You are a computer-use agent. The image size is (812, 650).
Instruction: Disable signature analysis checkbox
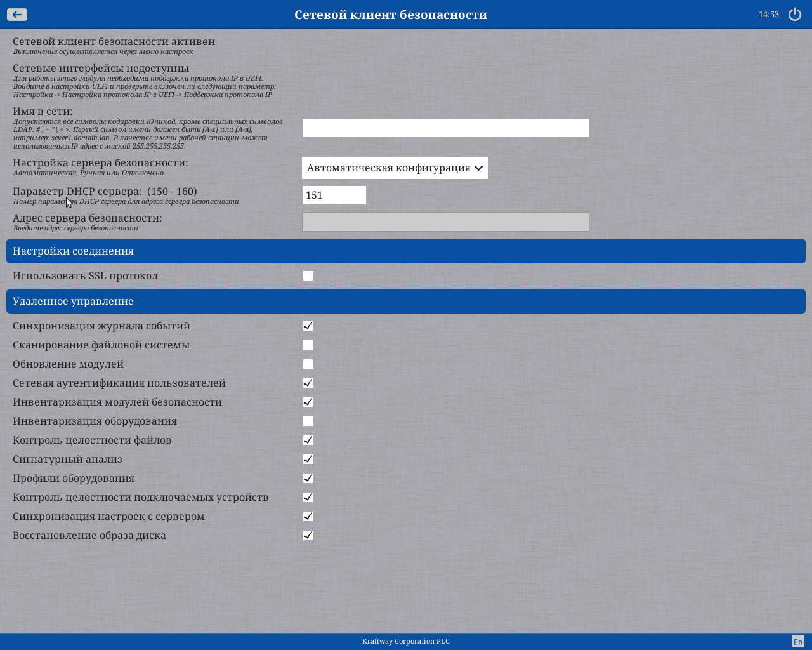[308, 460]
